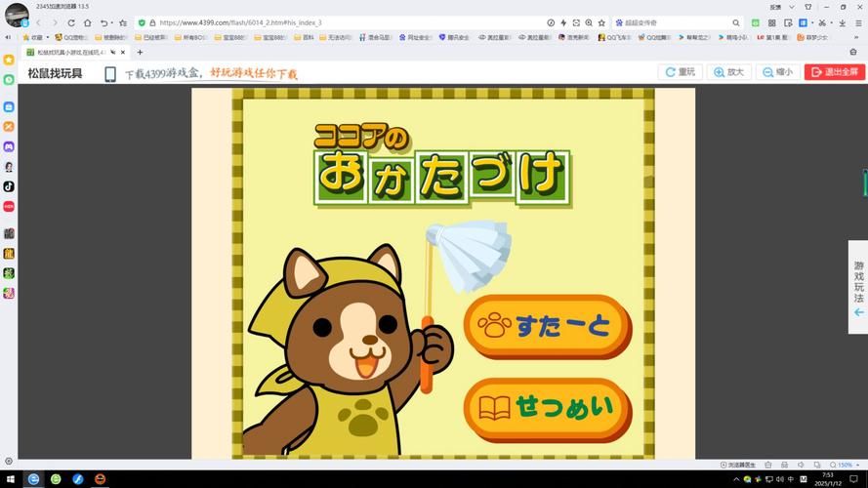Click the user avatar at top left
Viewport: 868px width, 488px height.
point(17,15)
